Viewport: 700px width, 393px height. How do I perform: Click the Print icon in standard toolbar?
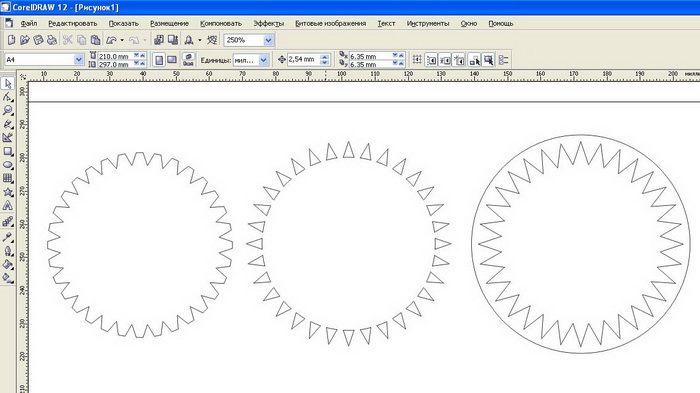52,40
